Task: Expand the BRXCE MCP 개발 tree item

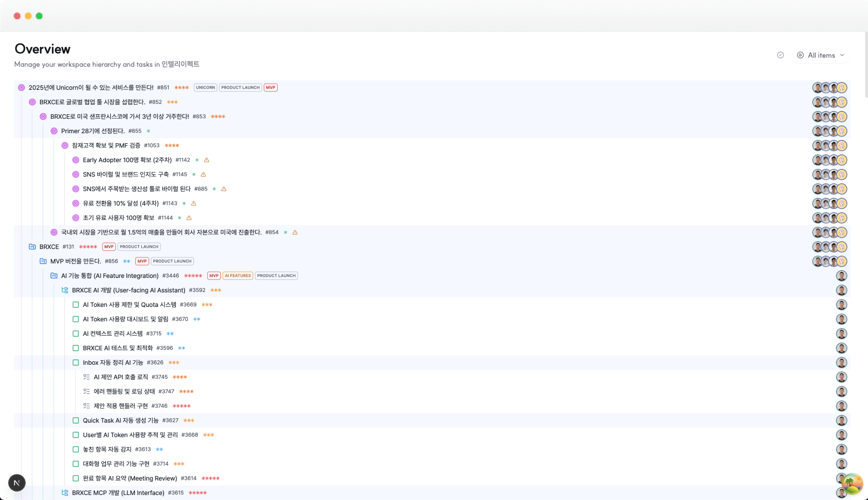Action: [64, 493]
